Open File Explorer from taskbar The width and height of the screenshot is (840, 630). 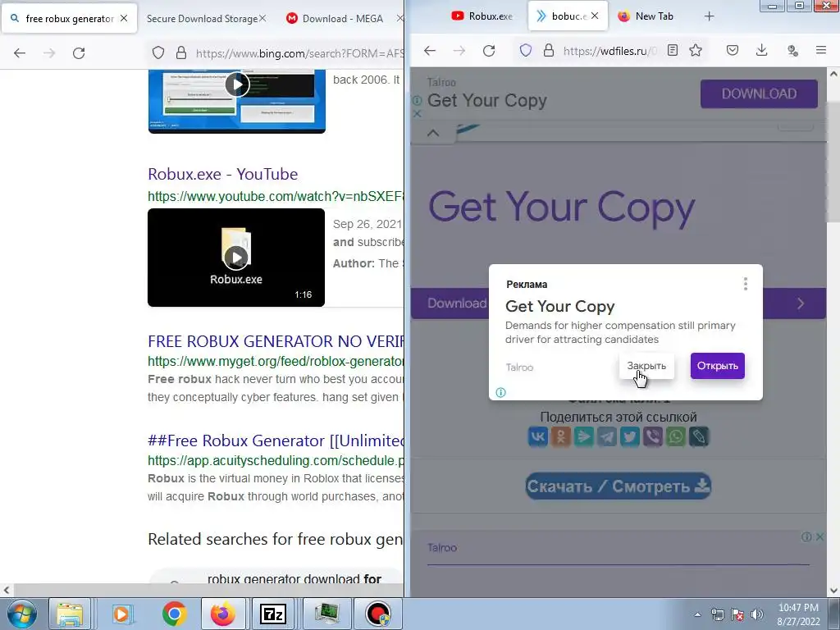70,614
